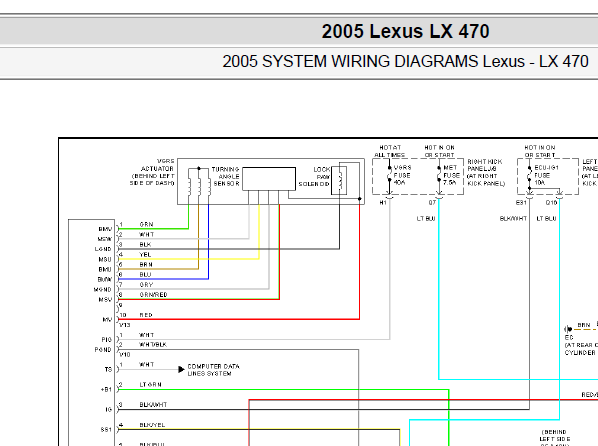Click the 'ECU-IG1 FUSE 10A' label
Viewport: 598px width, 446px height.
pos(546,175)
